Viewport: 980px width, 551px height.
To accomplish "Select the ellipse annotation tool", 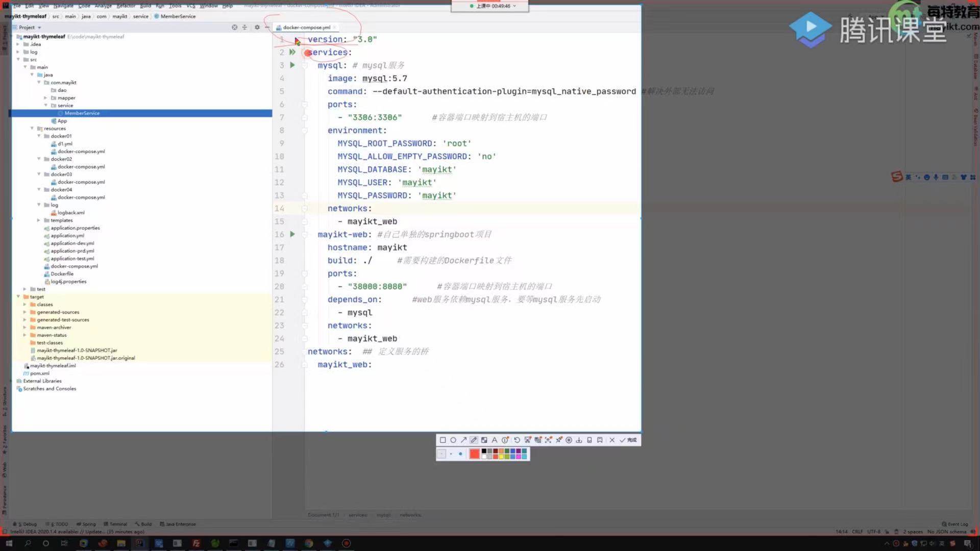I will coord(453,440).
